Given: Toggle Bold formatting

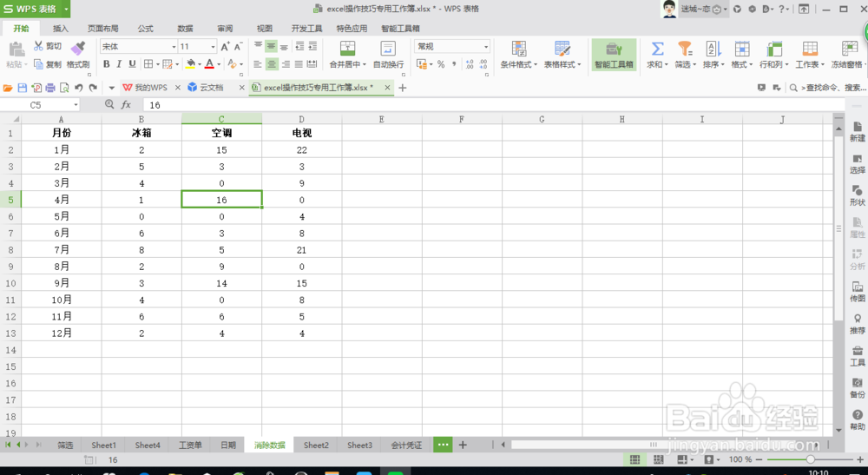Looking at the screenshot, I should pyautogui.click(x=106, y=64).
